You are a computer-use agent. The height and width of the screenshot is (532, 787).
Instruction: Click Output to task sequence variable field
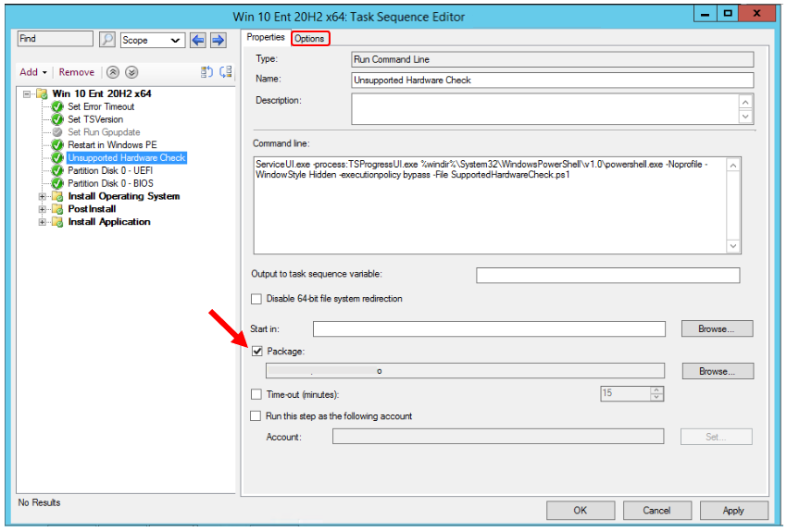point(607,276)
